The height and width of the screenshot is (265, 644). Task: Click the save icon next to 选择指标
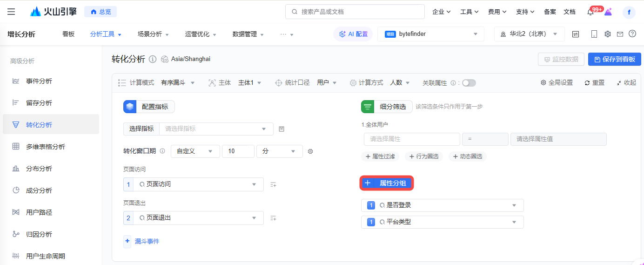(282, 129)
